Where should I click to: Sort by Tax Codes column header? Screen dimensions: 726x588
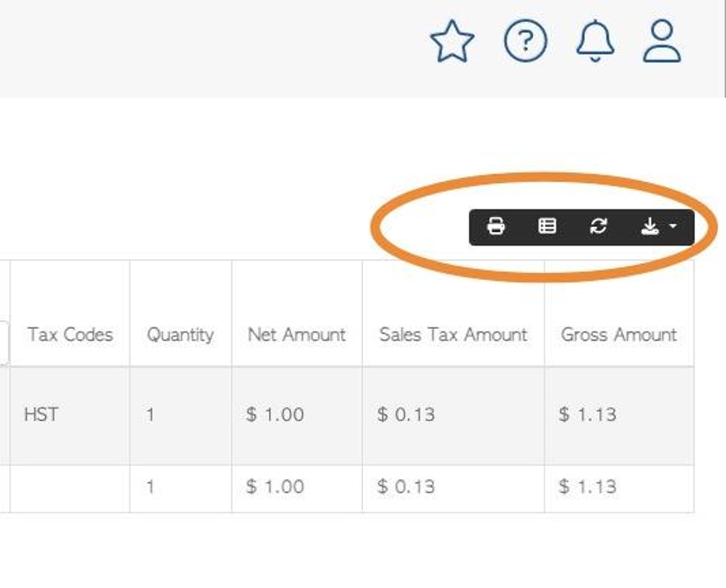click(70, 334)
